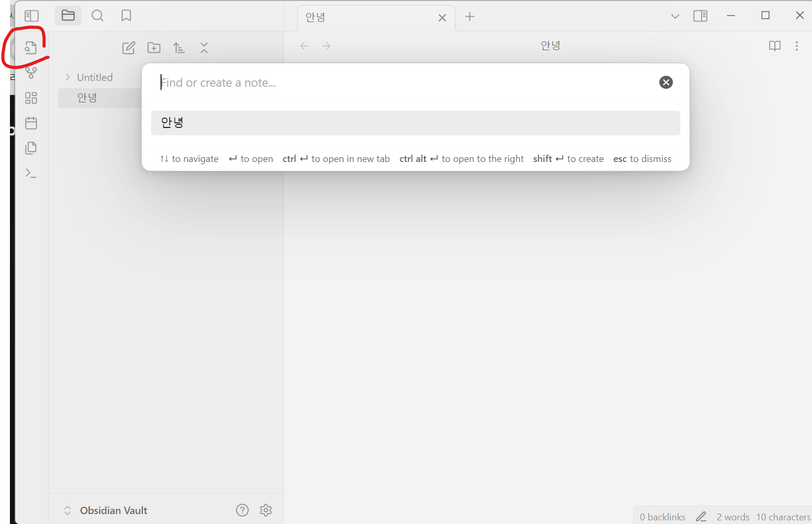The height and width of the screenshot is (524, 812).
Task: Create a new folder icon
Action: (x=154, y=48)
